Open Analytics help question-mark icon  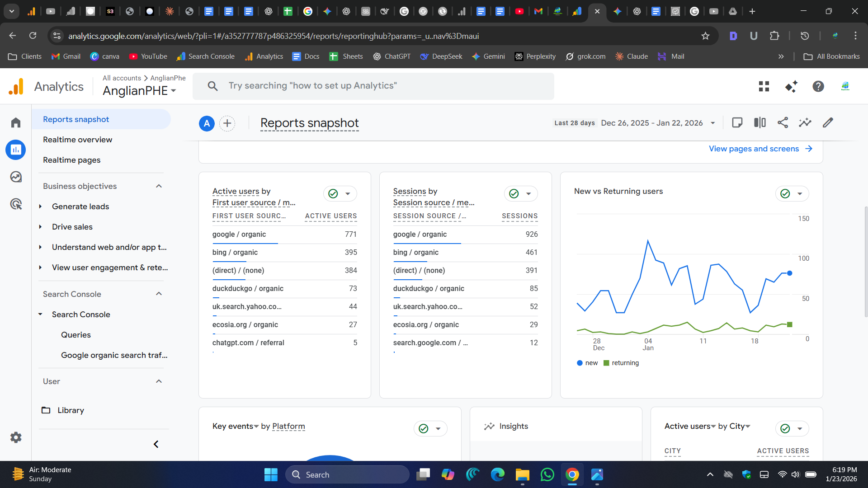(818, 86)
